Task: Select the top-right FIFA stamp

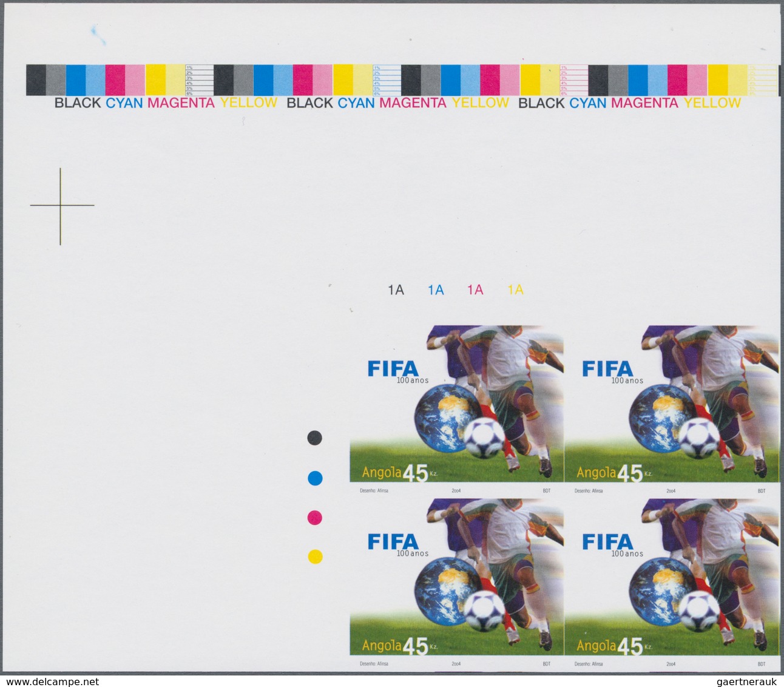Action: pos(672,404)
